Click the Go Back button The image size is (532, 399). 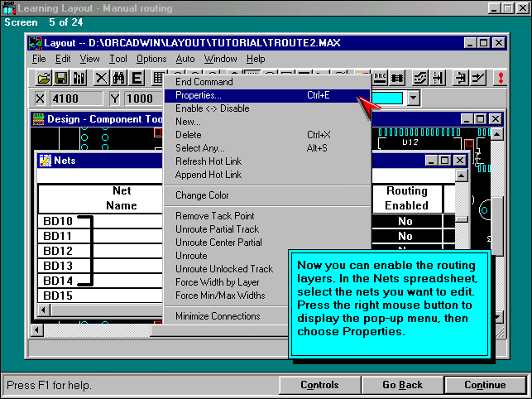[403, 385]
